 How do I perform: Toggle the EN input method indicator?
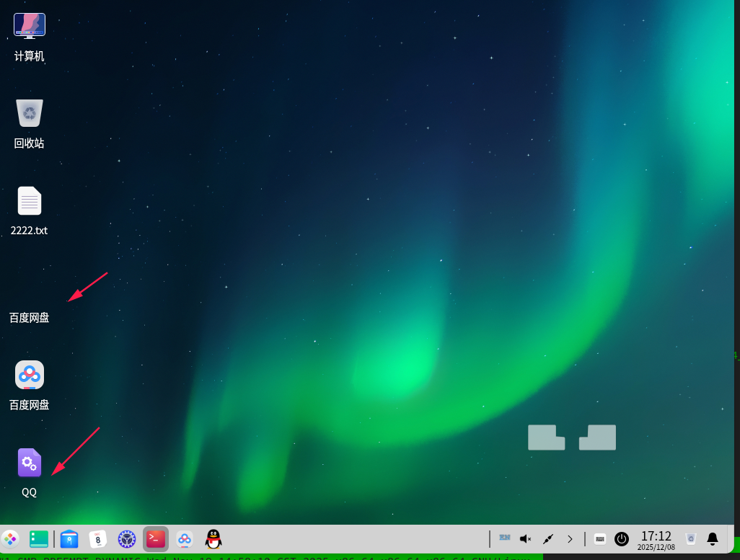504,538
